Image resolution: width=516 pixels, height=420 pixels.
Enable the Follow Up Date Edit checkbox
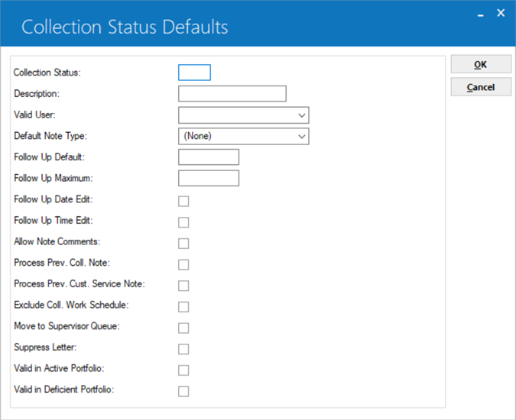[x=183, y=201]
